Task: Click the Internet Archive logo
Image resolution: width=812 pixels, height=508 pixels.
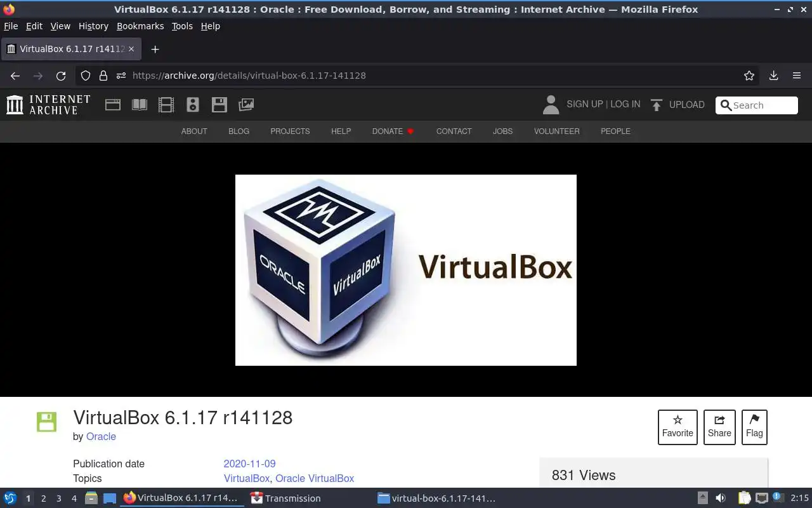Action: click(x=48, y=105)
